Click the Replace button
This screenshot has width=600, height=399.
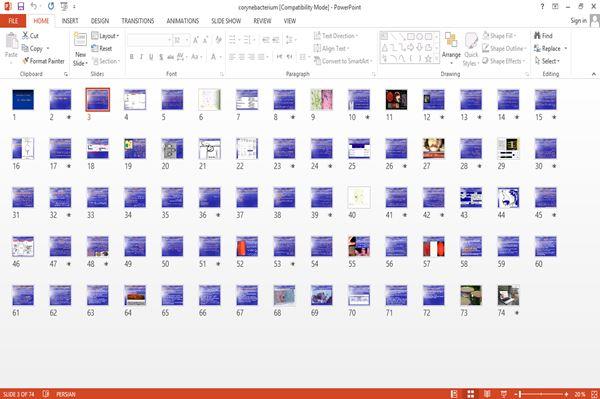tap(550, 48)
